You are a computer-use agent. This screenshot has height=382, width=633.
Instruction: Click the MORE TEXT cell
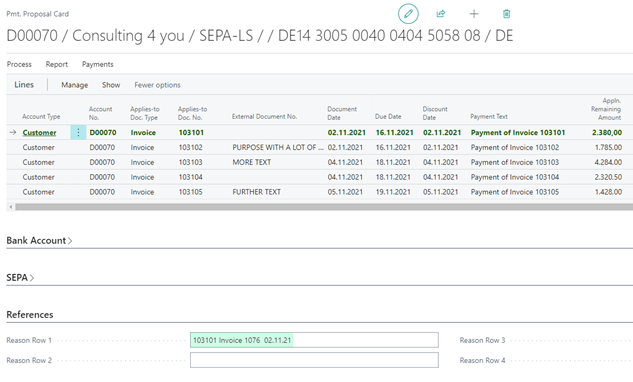coord(252,162)
